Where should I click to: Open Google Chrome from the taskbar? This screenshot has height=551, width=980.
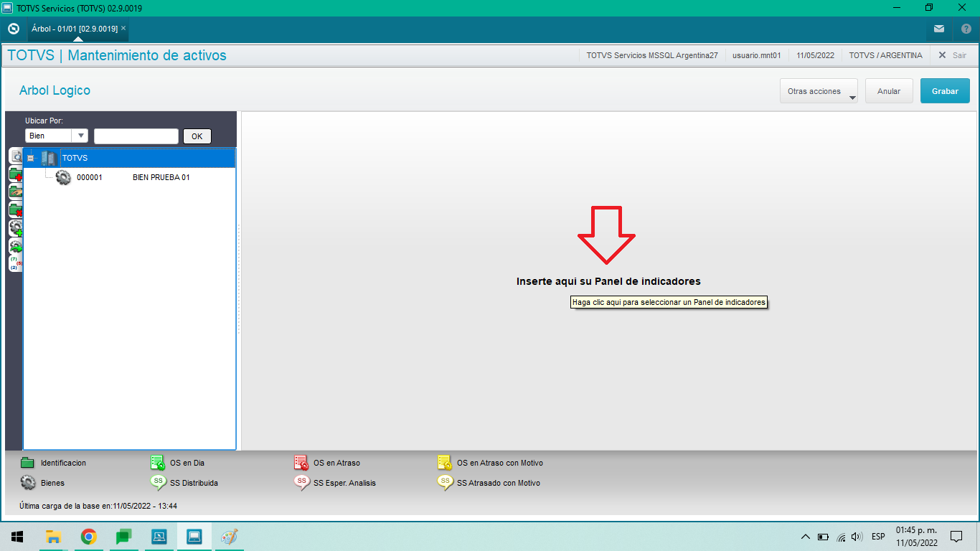coord(88,537)
